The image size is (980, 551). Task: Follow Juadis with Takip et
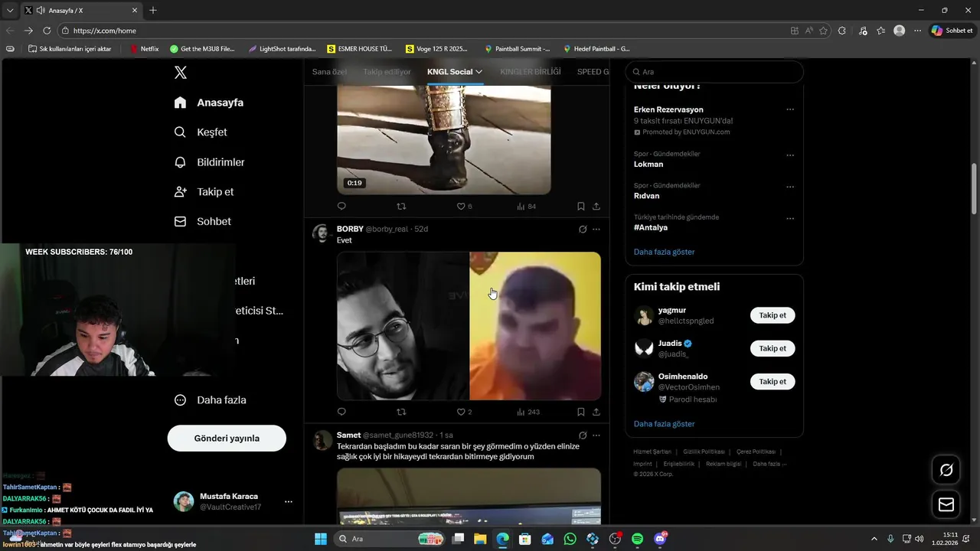click(773, 348)
